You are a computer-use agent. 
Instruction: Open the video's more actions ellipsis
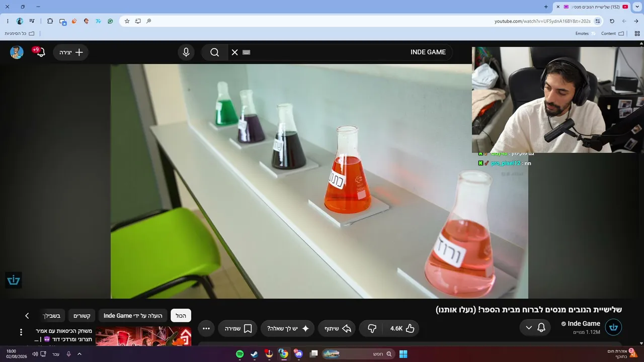[x=206, y=328]
